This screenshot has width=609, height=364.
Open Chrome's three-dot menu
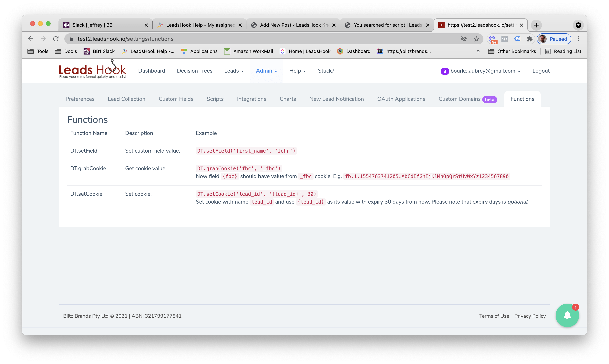pos(578,39)
